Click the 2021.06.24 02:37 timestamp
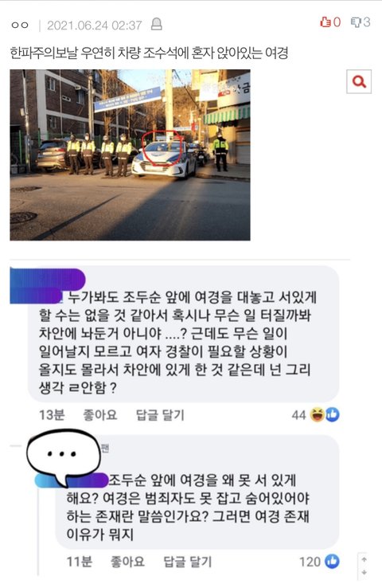Screen dimensions: 382x588 (95, 25)
